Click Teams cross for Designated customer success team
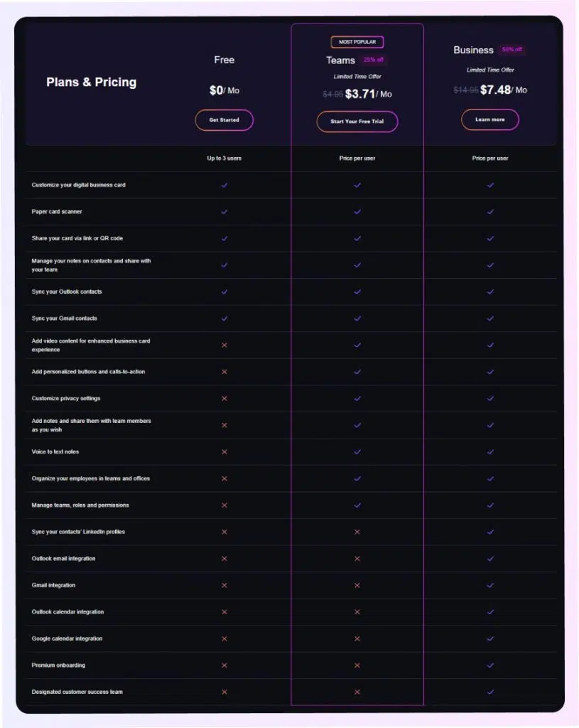The image size is (579, 728). click(x=357, y=692)
